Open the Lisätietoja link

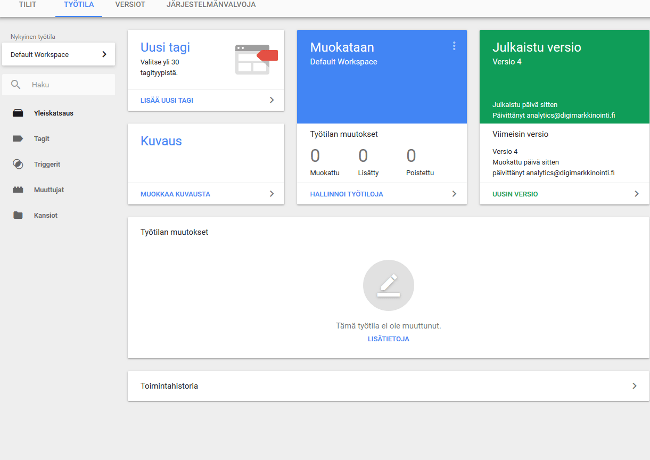[388, 339]
